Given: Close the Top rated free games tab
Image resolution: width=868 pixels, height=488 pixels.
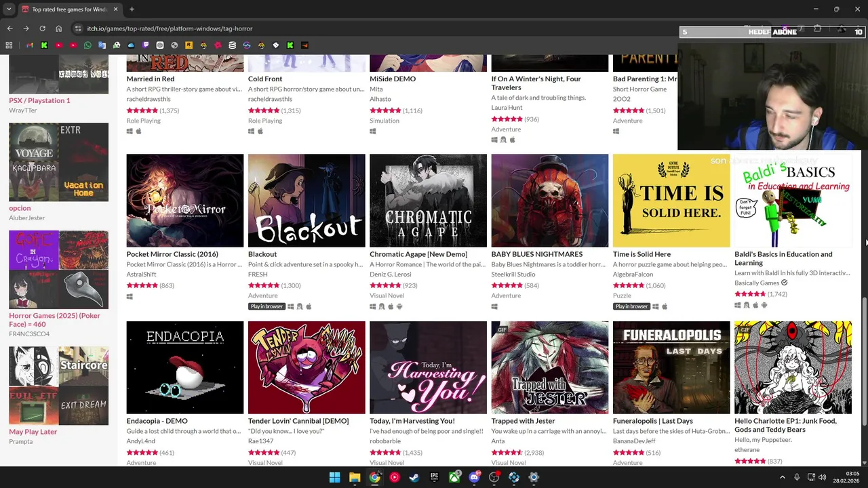Looking at the screenshot, I should [115, 9].
